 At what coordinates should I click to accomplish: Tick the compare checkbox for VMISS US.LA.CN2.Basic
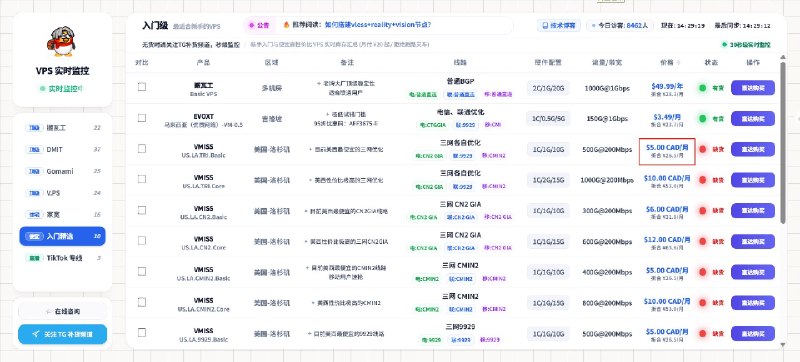coord(142,210)
